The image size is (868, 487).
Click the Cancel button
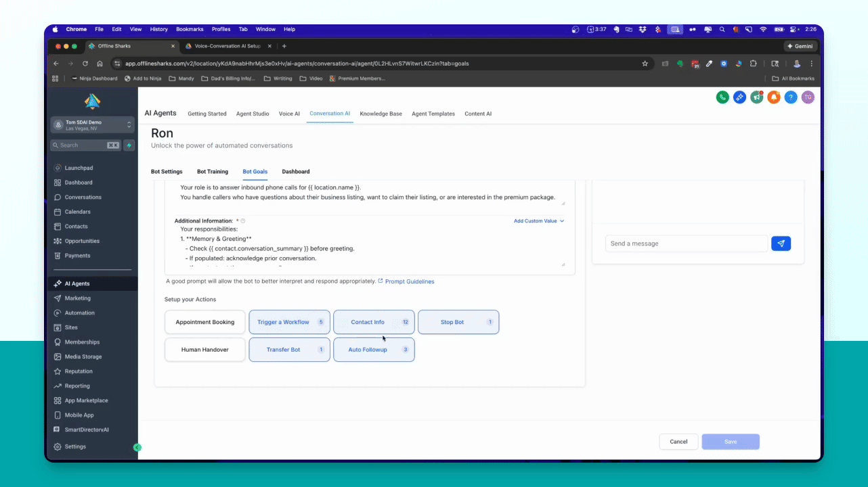678,442
